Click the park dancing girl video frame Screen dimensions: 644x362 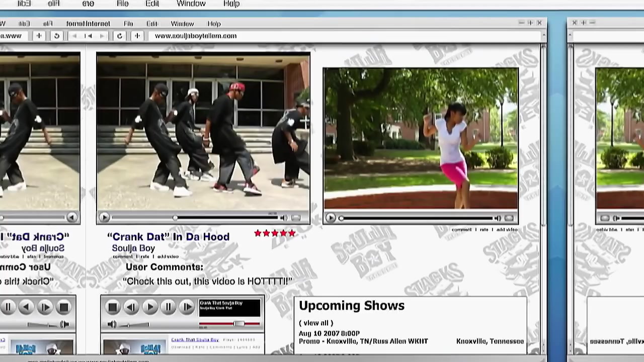tap(421, 139)
